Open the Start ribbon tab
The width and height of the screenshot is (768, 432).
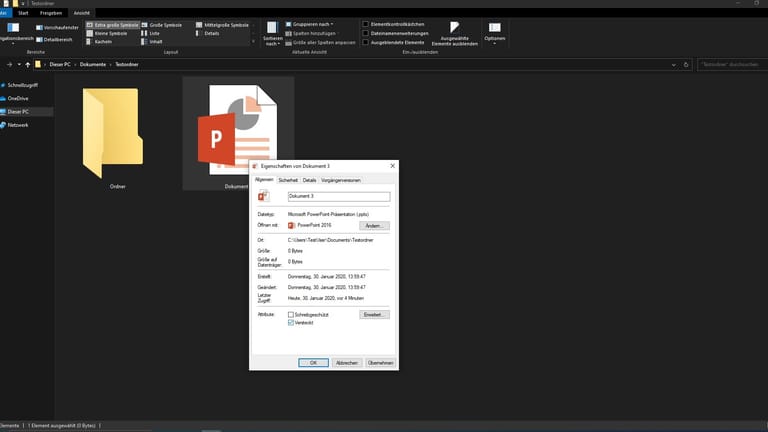pos(23,13)
